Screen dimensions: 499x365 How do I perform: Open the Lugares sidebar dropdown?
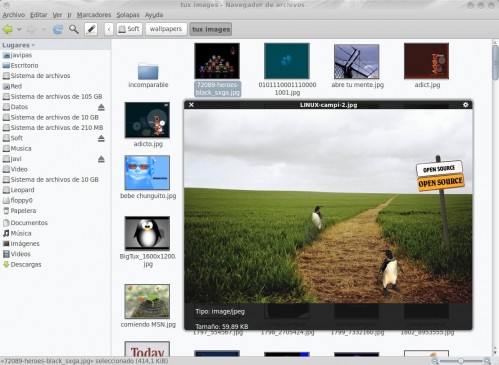click(x=18, y=45)
